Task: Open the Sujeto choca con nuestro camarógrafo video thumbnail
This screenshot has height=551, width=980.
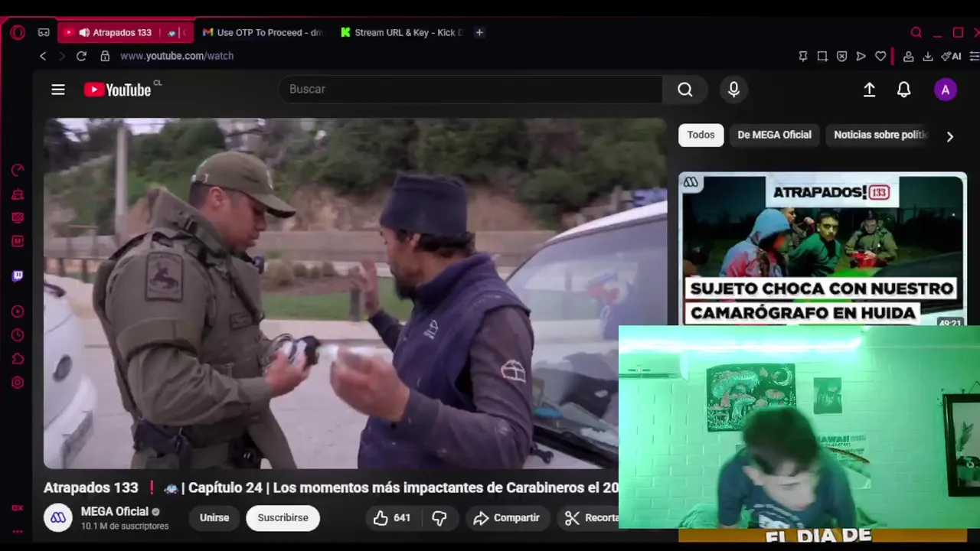Action: [x=822, y=249]
